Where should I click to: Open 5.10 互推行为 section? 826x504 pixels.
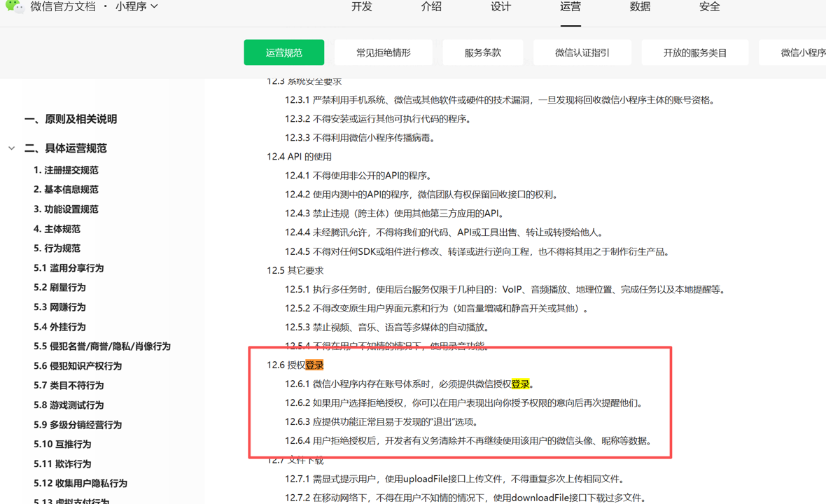(62, 444)
